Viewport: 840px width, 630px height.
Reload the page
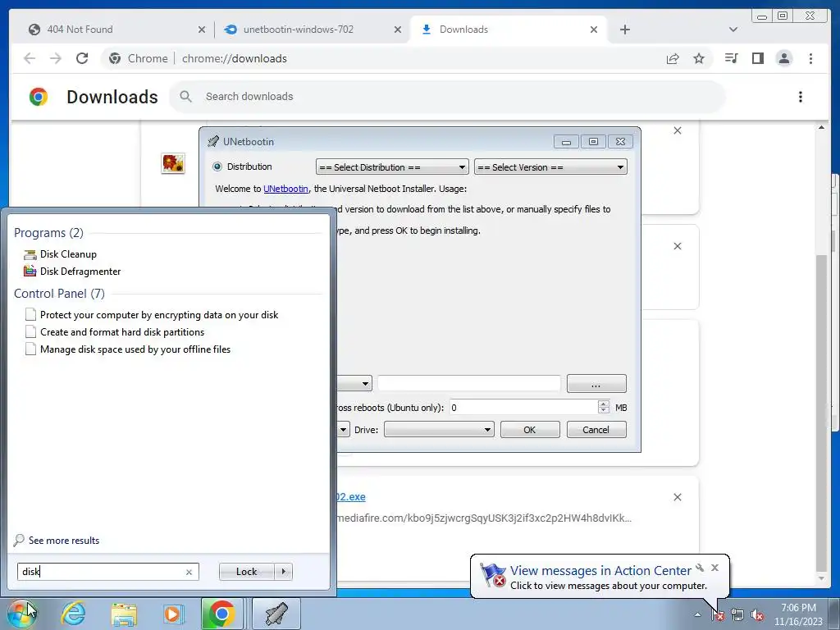click(82, 58)
